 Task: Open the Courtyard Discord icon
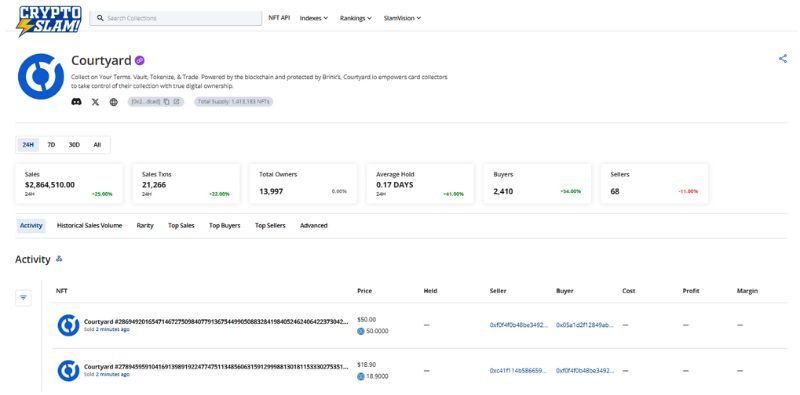[x=77, y=102]
